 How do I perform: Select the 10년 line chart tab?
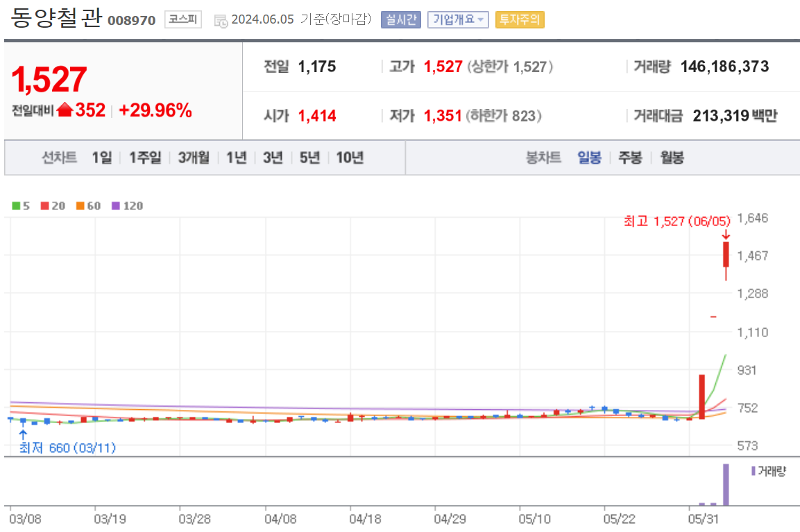click(x=350, y=157)
